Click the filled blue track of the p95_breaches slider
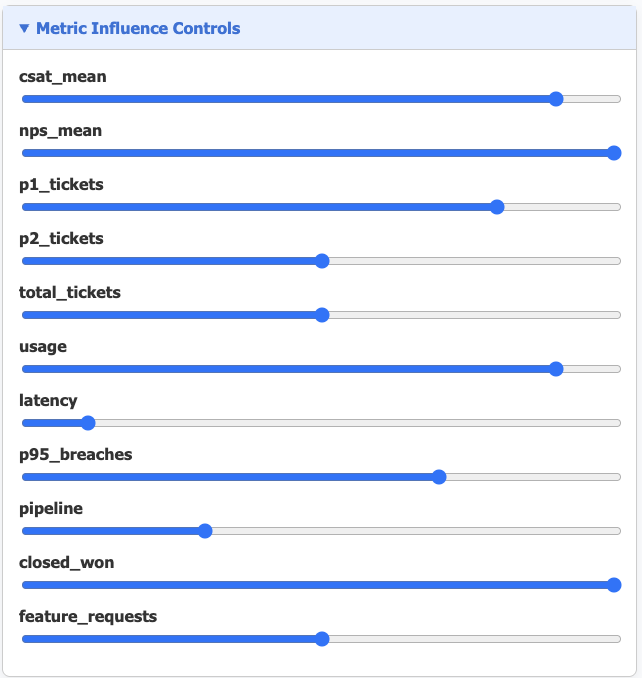This screenshot has width=642, height=678. (230, 477)
